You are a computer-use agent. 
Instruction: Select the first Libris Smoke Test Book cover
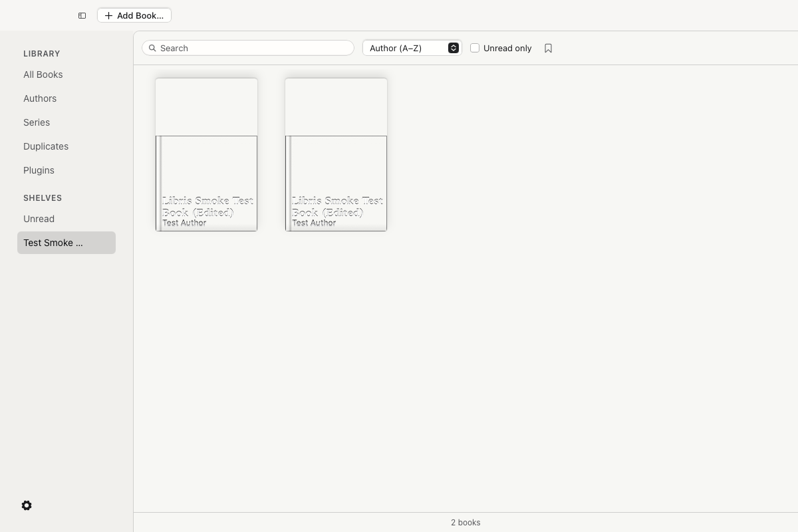tap(206, 155)
